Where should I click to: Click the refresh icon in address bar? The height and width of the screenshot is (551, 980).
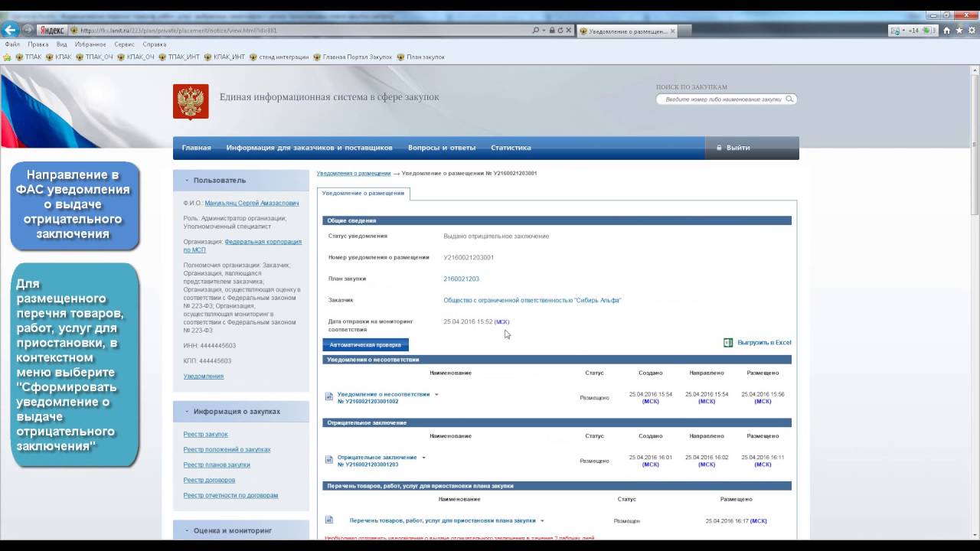(560, 31)
